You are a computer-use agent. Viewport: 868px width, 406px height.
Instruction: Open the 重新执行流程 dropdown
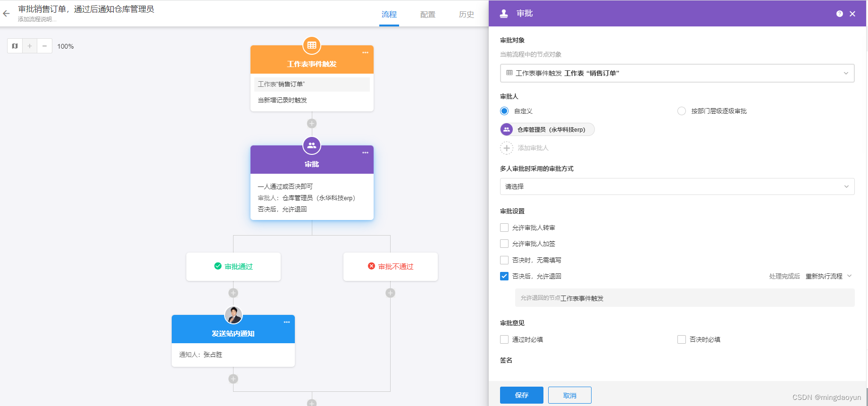tap(828, 276)
